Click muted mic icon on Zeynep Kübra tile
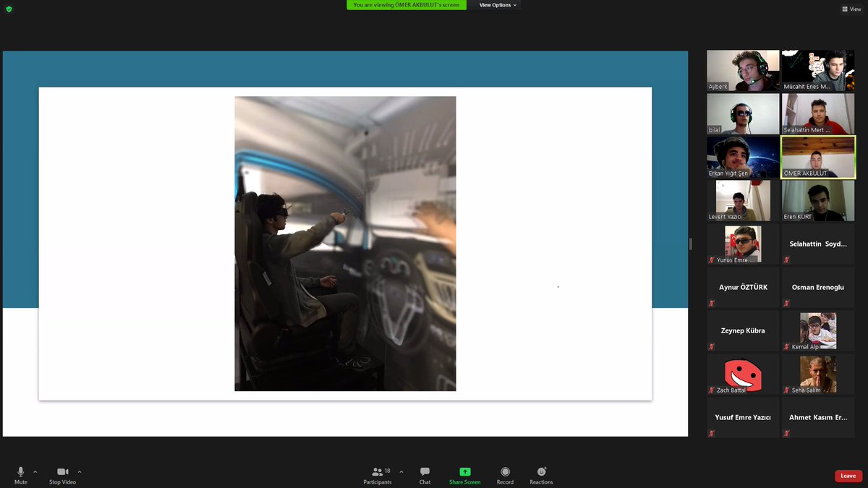Viewport: 868px width, 488px height. (x=712, y=347)
